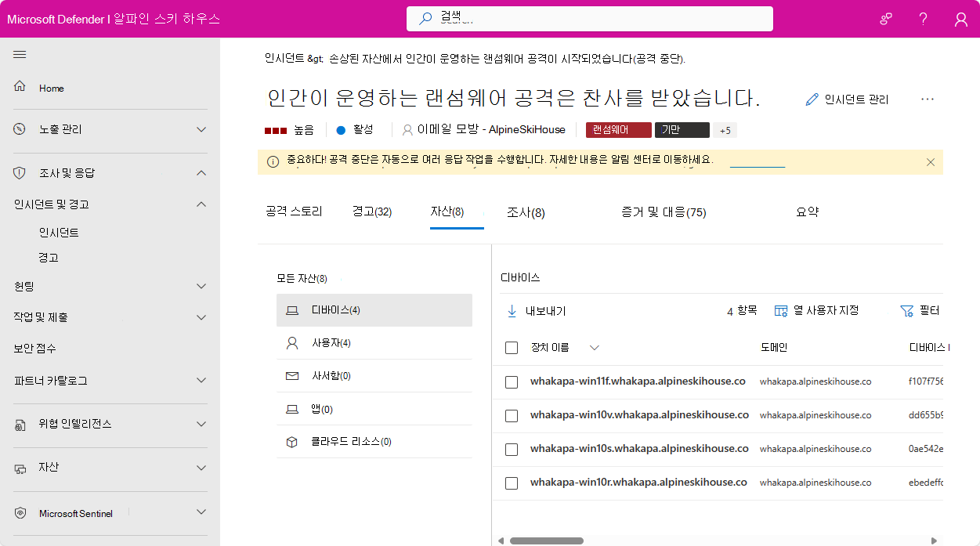Click the 기만 dark tag

[682, 130]
